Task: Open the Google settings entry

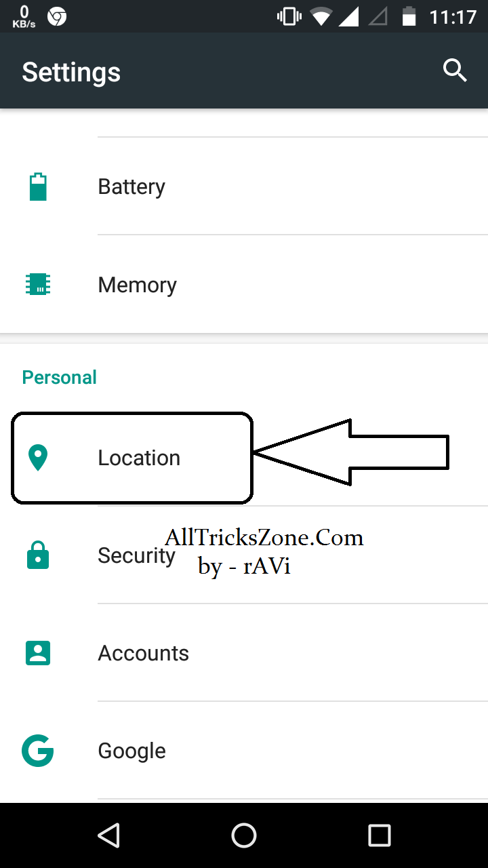Action: [244, 751]
